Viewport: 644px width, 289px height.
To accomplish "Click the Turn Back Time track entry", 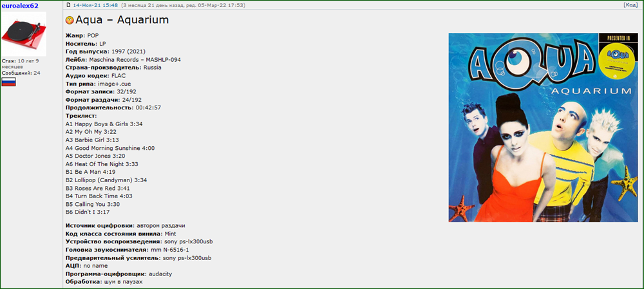I will [x=99, y=196].
